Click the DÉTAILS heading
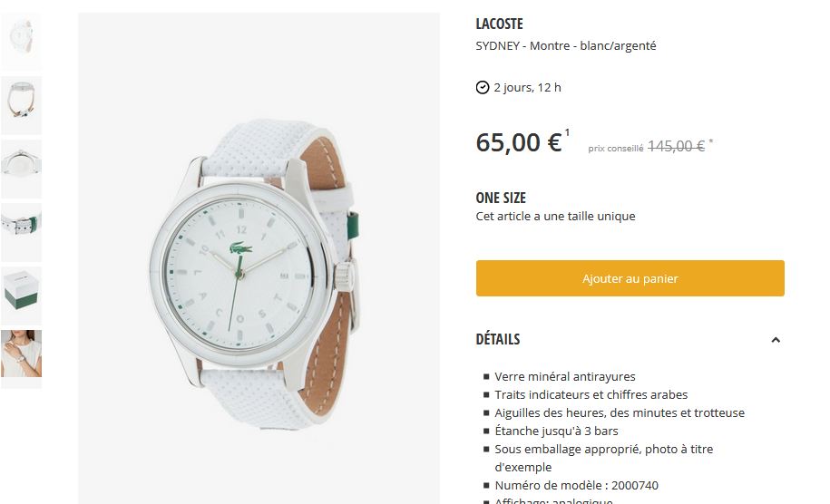 pyautogui.click(x=498, y=339)
